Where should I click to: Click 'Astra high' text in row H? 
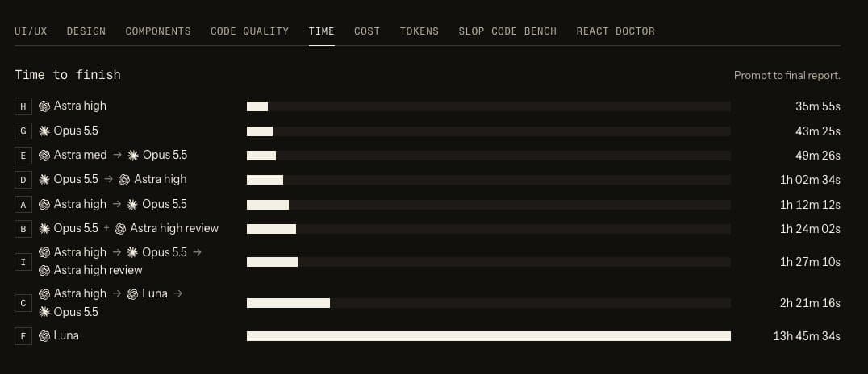[x=80, y=106]
